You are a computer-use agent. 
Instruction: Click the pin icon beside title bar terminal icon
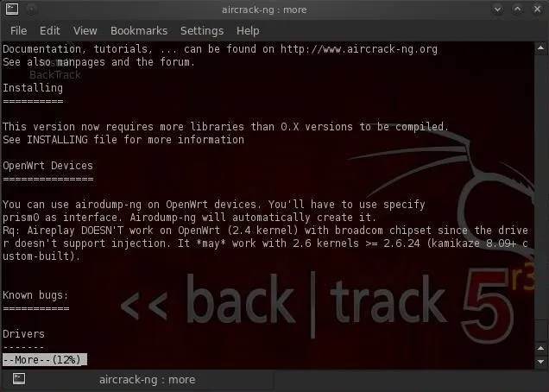tap(32, 9)
